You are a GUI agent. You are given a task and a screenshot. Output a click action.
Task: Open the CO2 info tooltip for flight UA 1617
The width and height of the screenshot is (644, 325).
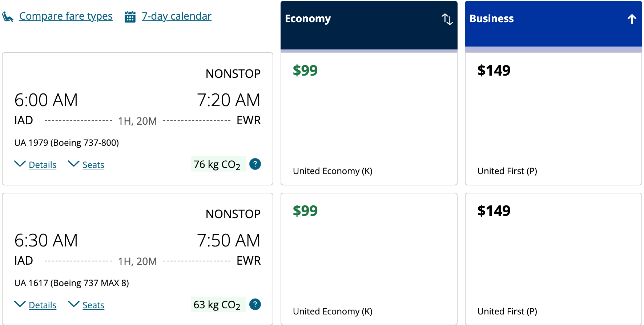(x=255, y=305)
